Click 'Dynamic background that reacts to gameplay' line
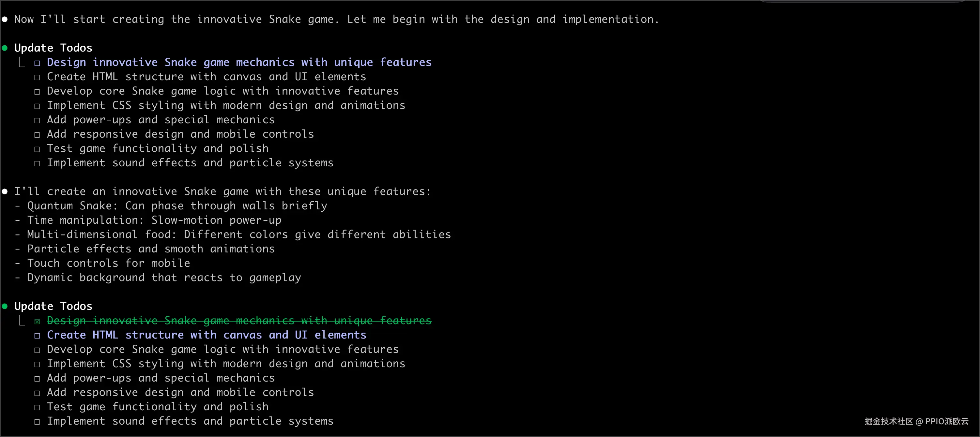This screenshot has height=437, width=980. [x=163, y=278]
